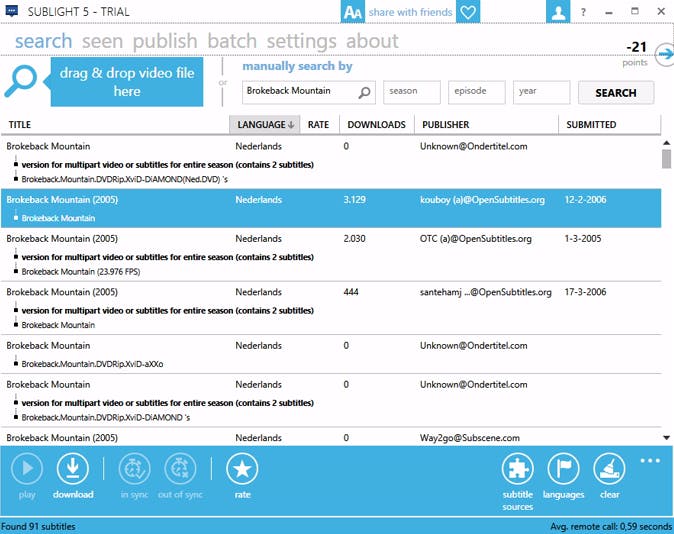Click the 1-3-2005 submitted date
This screenshot has height=534, width=674.
pyautogui.click(x=583, y=239)
